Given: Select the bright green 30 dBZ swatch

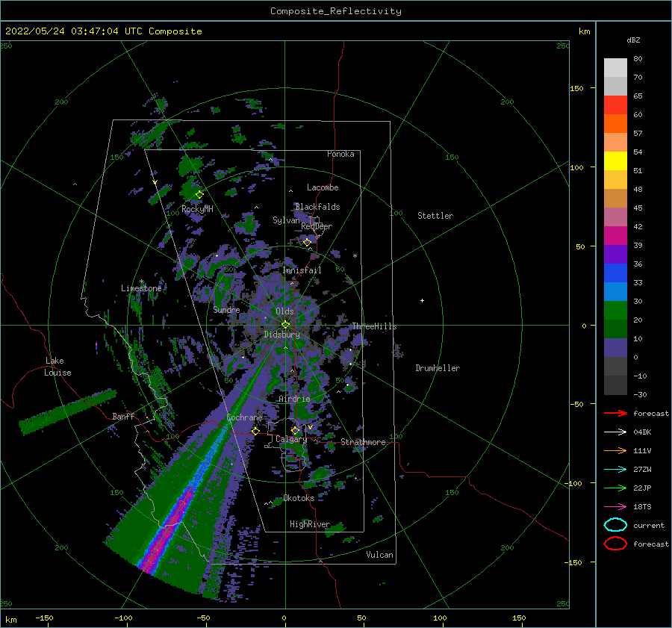Looking at the screenshot, I should point(615,310).
